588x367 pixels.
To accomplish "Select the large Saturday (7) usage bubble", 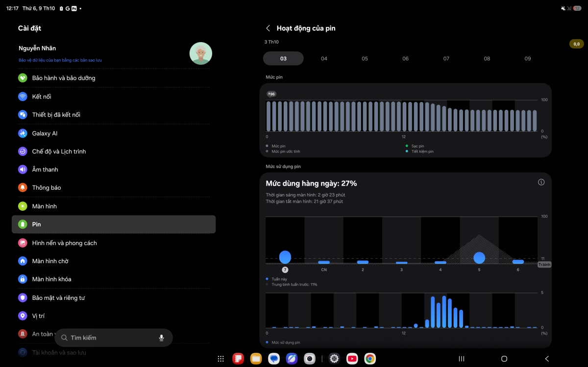I will (x=285, y=257).
